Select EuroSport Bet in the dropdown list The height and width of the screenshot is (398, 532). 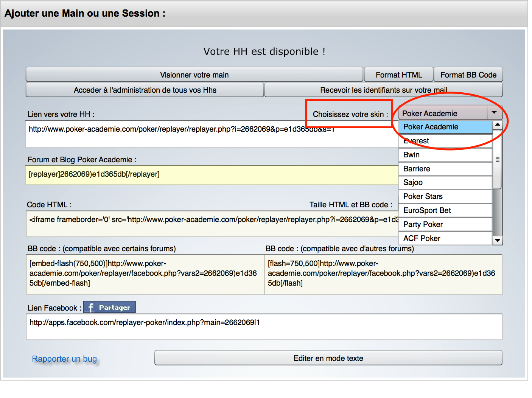[445, 210]
